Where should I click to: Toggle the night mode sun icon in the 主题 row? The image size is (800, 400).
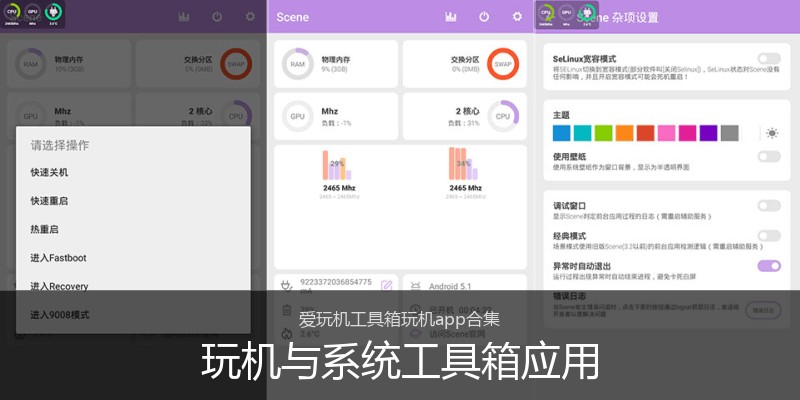772,133
